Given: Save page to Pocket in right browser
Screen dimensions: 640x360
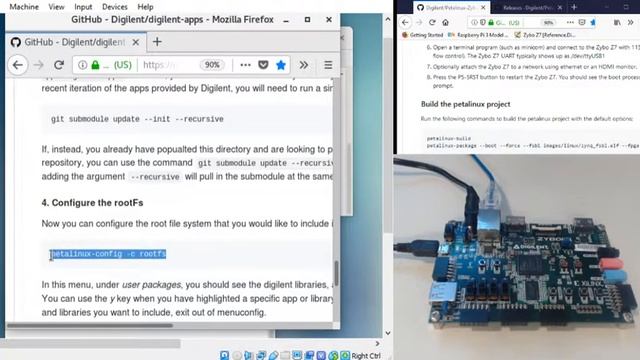Looking at the screenshot, I should click(x=582, y=22).
